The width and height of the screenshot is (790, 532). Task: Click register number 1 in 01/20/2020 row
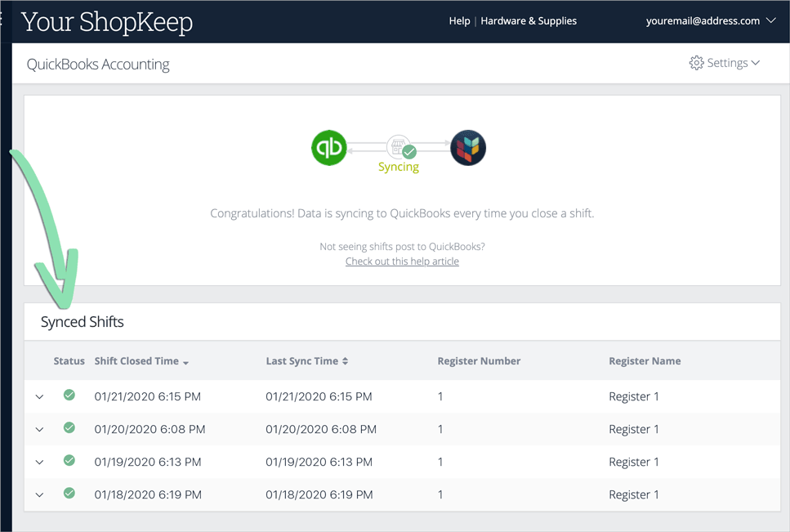(x=440, y=430)
